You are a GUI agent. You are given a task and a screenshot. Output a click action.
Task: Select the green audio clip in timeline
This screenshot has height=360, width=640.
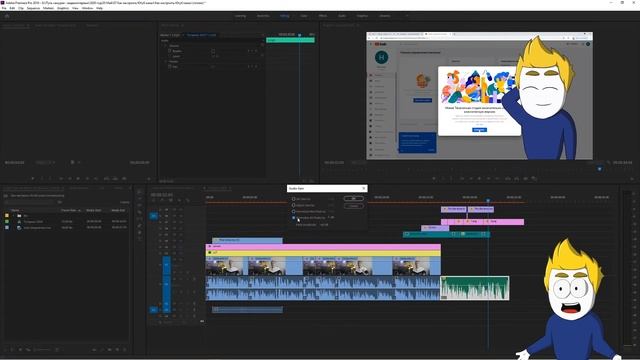coord(475,288)
